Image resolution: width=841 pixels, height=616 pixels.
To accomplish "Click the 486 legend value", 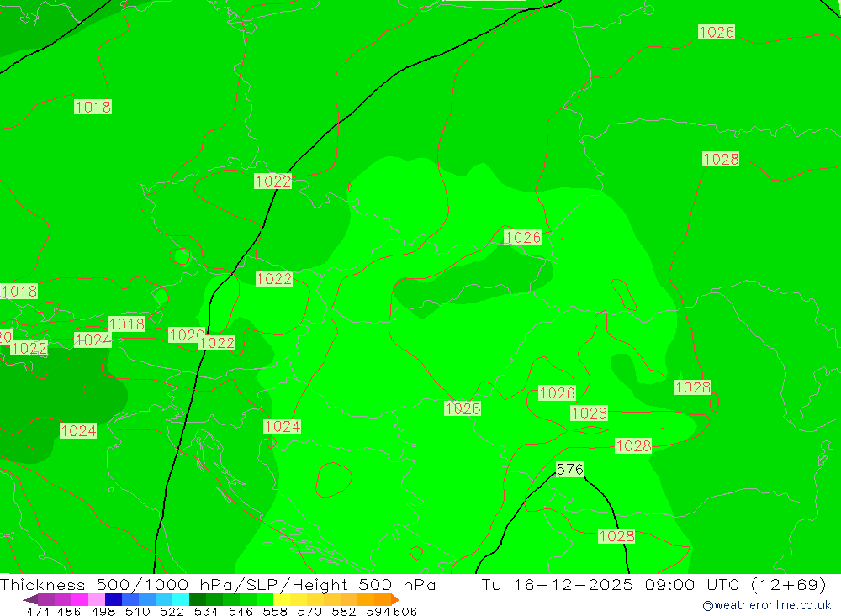I will [68, 611].
